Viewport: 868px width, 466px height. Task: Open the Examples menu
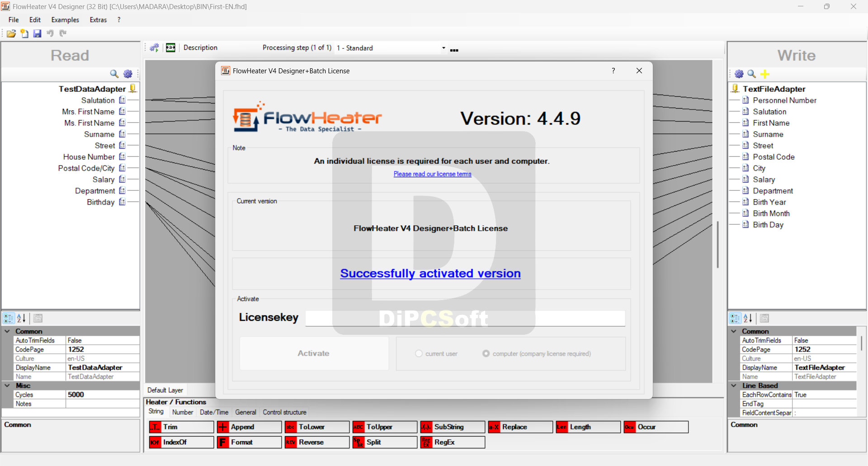[65, 20]
